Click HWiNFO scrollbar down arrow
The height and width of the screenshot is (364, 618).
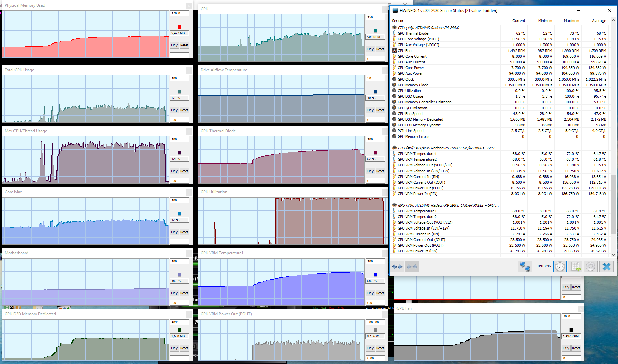(x=614, y=255)
